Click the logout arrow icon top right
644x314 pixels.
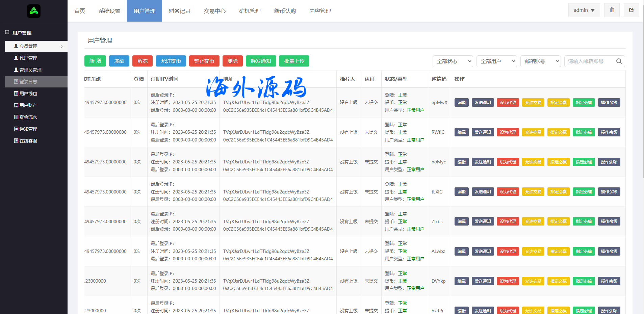click(631, 10)
